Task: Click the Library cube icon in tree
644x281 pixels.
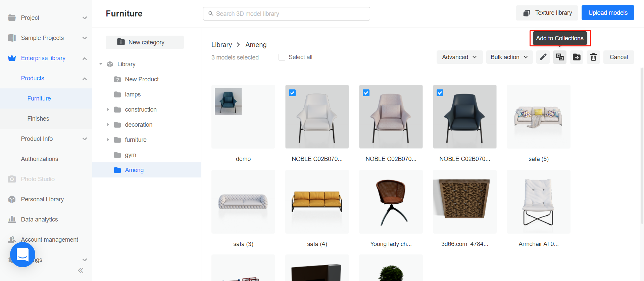Action: click(110, 64)
